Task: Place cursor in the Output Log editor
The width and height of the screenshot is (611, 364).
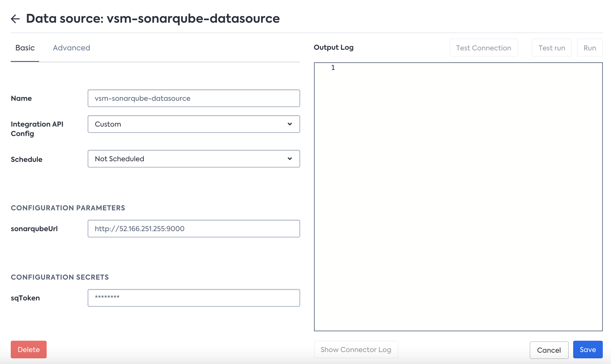Action: [458, 197]
